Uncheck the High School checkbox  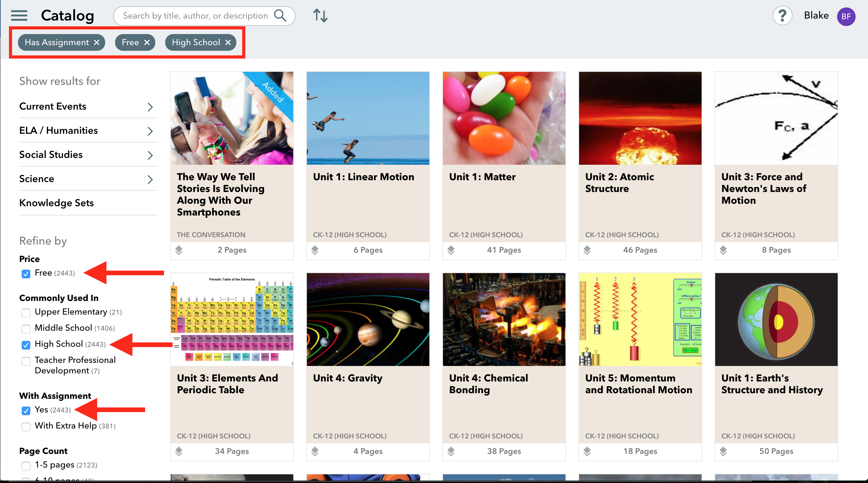pyautogui.click(x=26, y=345)
